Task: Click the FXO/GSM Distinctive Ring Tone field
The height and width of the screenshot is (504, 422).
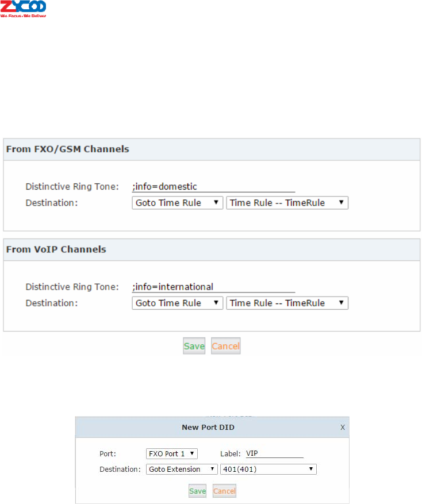Action: pos(213,186)
